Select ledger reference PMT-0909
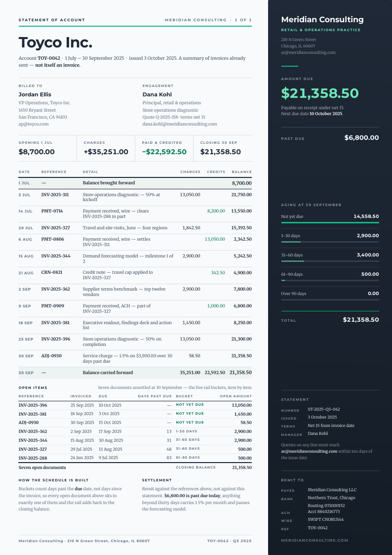392x555 pixels. click(x=53, y=306)
